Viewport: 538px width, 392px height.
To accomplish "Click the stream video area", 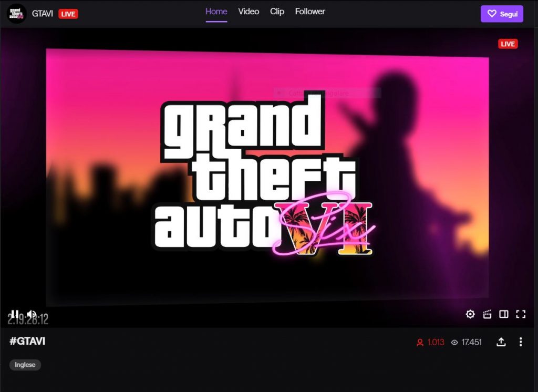I will click(x=268, y=178).
